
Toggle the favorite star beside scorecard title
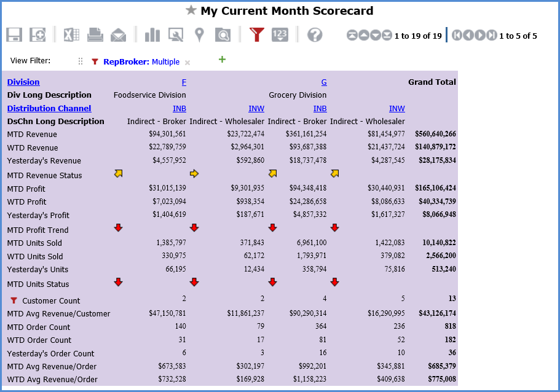(x=191, y=10)
